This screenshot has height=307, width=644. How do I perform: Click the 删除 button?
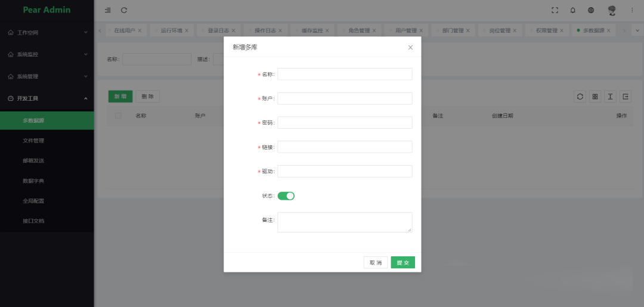click(147, 97)
